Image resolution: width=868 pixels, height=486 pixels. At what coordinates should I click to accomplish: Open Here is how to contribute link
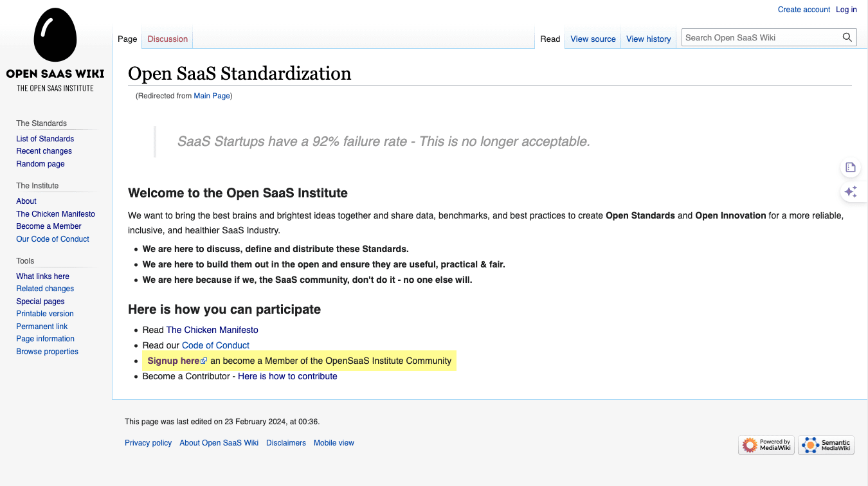pyautogui.click(x=287, y=377)
